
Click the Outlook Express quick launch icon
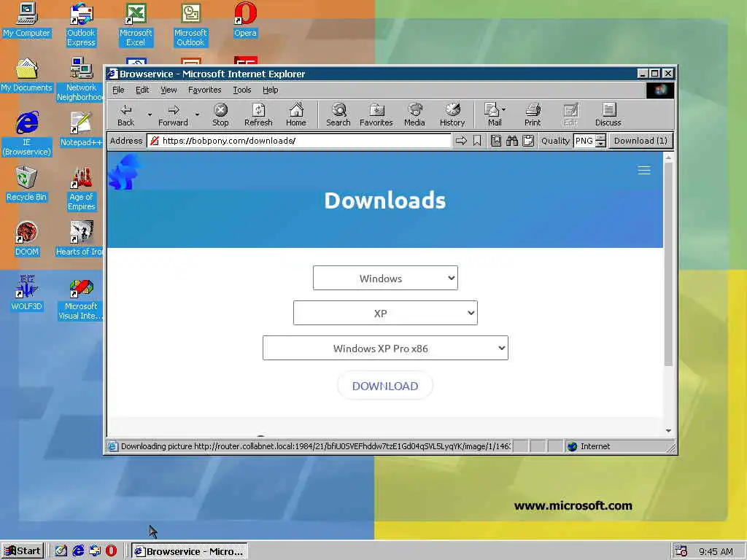pyautogui.click(x=94, y=551)
